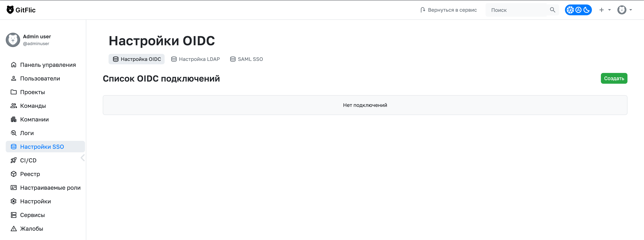Select light theme sun toggle
The image size is (644, 240).
[570, 10]
